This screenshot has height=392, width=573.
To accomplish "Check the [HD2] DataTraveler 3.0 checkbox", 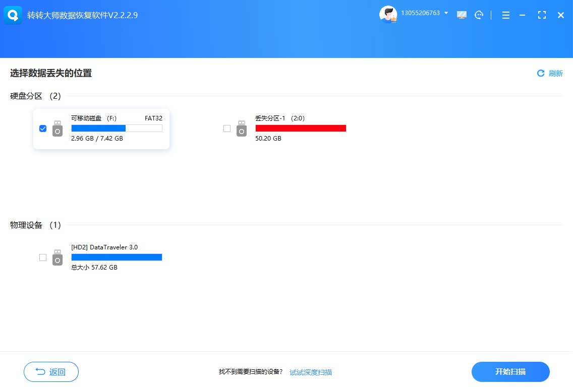I will 43,257.
